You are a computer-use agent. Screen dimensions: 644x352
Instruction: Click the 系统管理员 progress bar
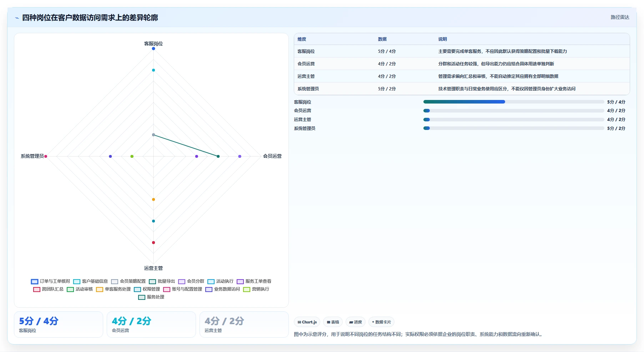pos(514,128)
